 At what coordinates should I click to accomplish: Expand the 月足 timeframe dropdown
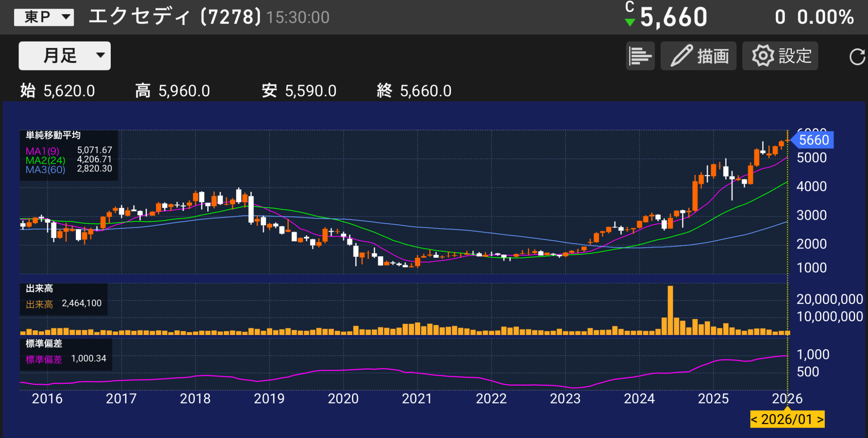[x=64, y=56]
